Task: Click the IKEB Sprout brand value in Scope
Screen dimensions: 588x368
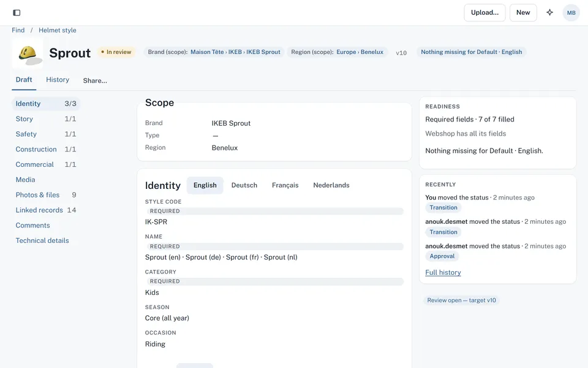Action: 231,123
